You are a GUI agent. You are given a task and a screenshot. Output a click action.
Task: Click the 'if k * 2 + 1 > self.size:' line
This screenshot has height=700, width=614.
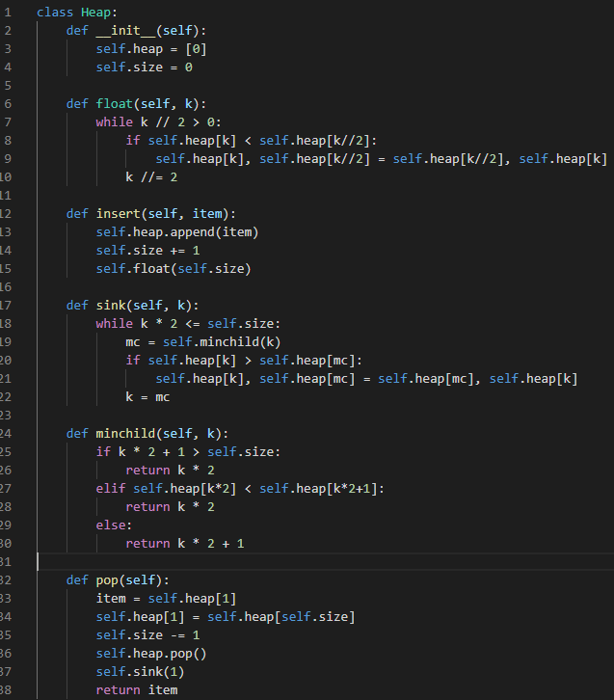tap(188, 452)
